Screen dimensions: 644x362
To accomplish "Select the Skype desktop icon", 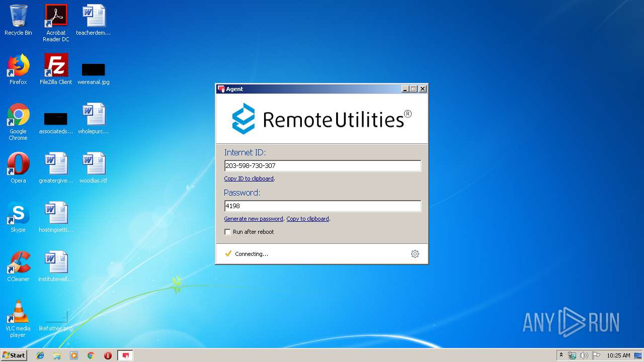I will pos(18,217).
